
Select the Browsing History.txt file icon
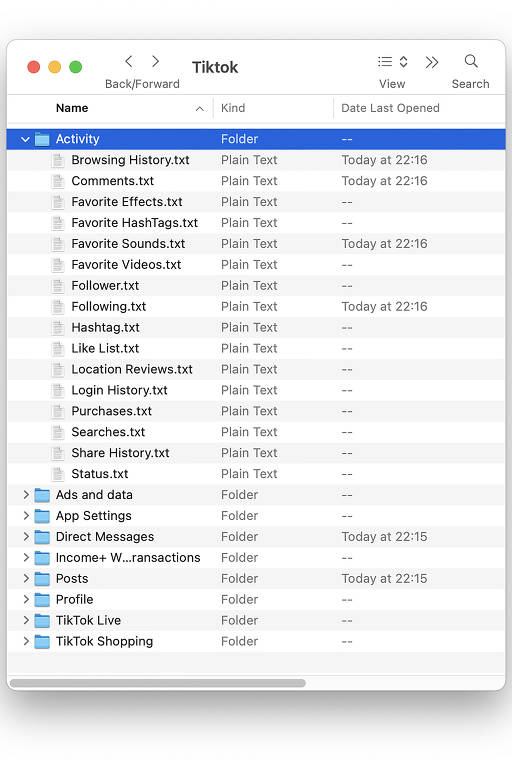[58, 160]
